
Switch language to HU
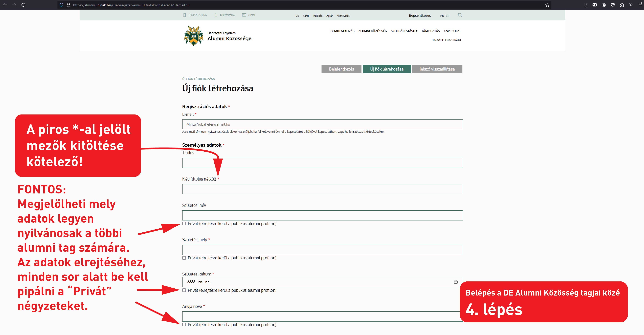coord(442,16)
